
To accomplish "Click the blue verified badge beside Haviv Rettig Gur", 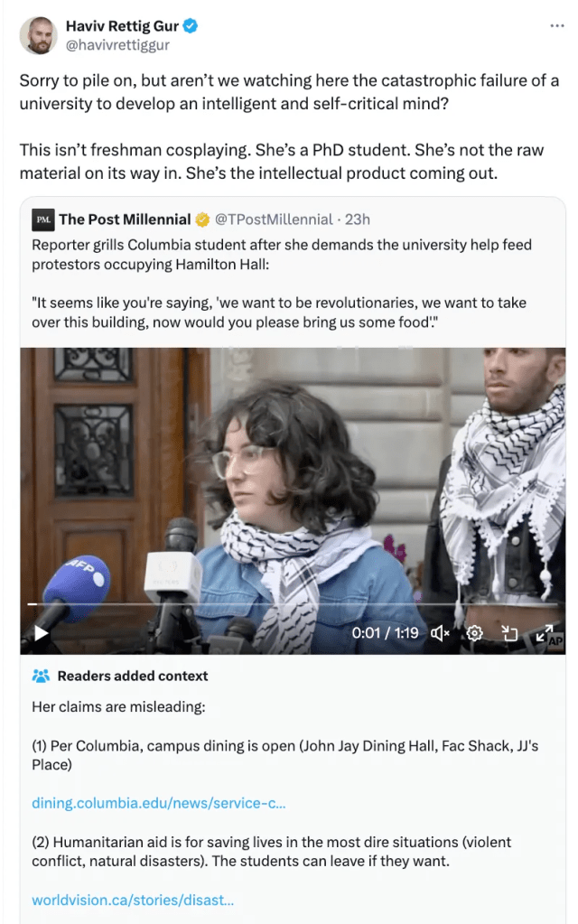I will click(x=191, y=26).
